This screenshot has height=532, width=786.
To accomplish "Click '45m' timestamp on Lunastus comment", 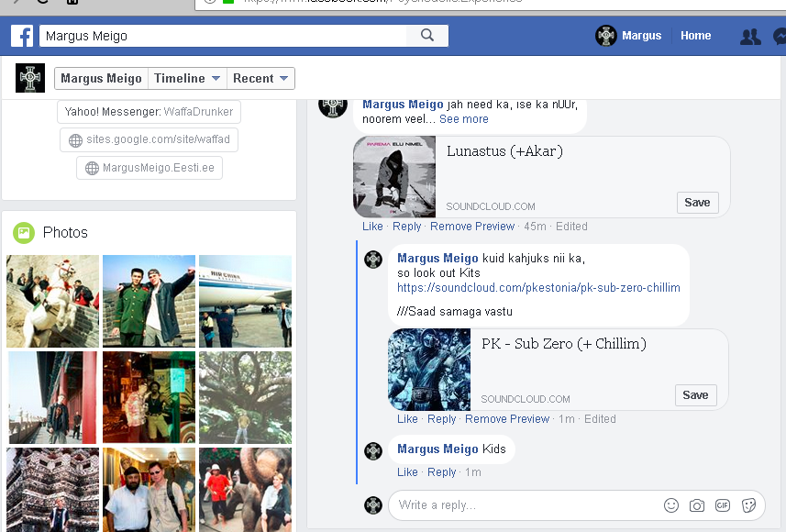I will coord(535,227).
